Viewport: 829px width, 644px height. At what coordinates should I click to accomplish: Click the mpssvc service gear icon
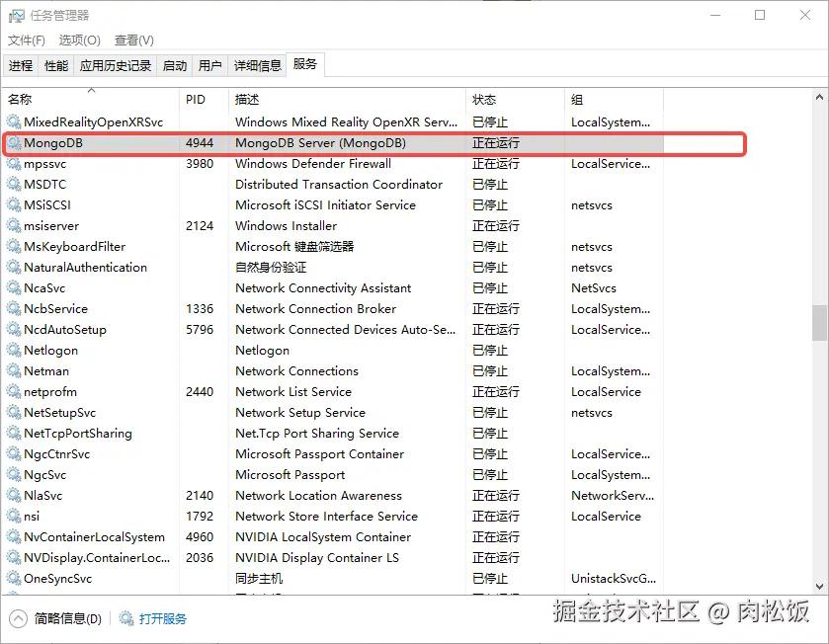[14, 164]
